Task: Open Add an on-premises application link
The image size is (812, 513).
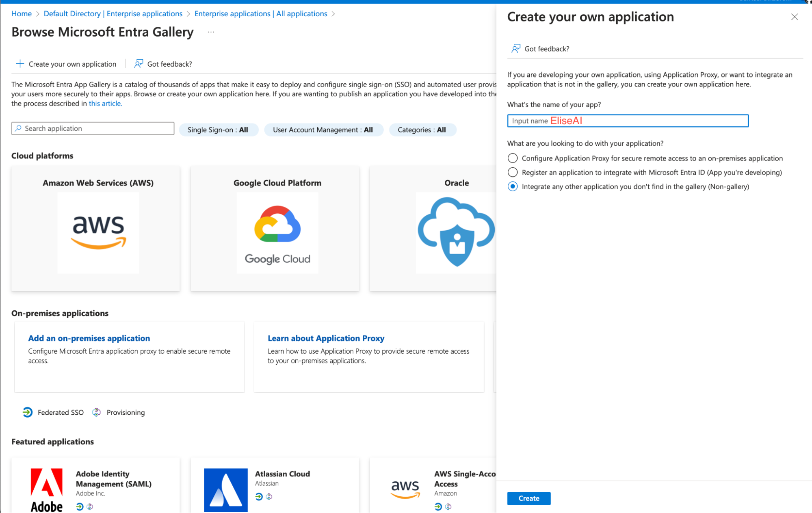Action: 89,338
